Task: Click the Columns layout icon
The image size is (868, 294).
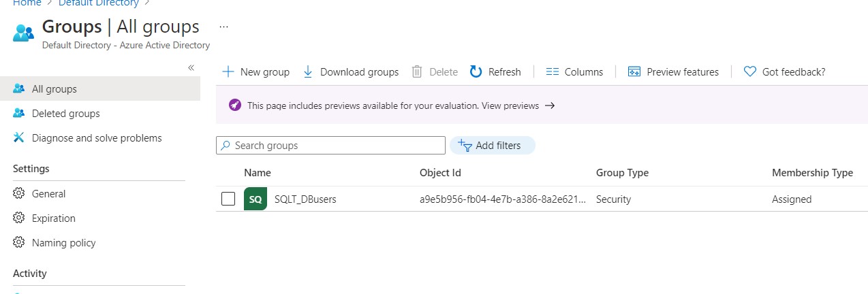Action: pos(553,71)
